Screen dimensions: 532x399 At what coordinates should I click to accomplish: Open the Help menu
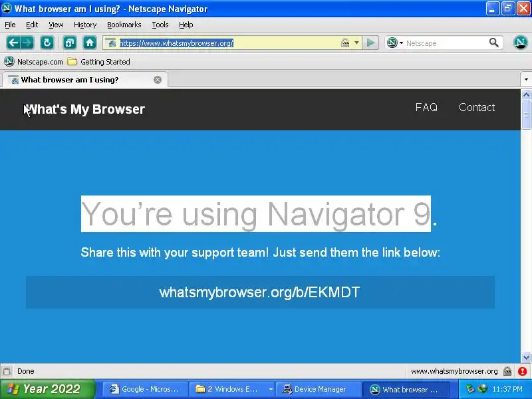[186, 25]
